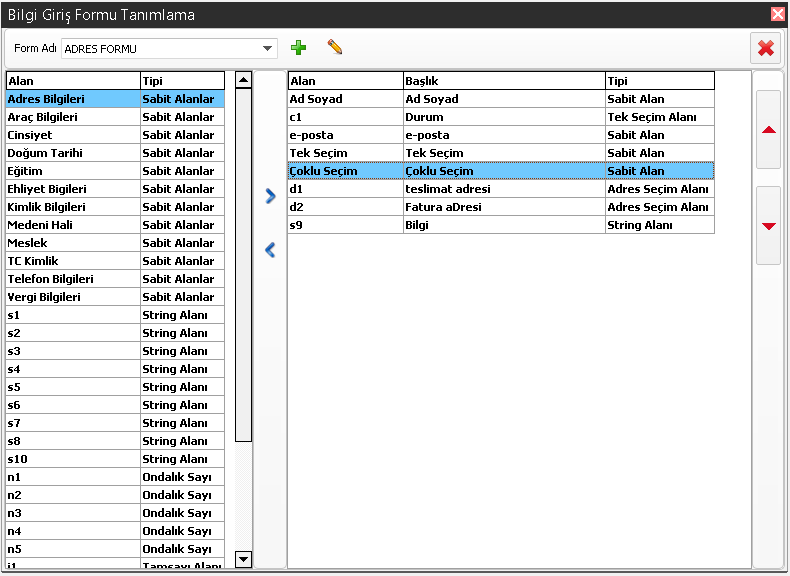Select the n4 row
790x576 pixels.
pyautogui.click(x=115, y=531)
